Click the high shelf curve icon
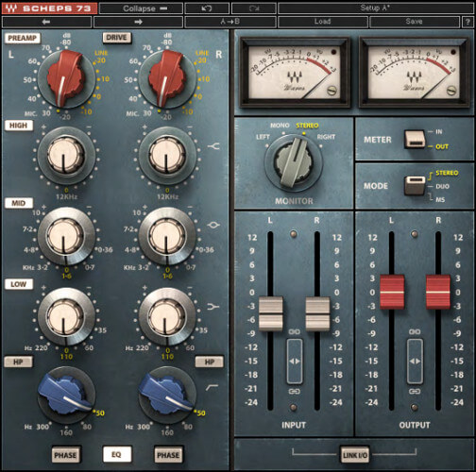This screenshot has width=476, height=472. 213,145
